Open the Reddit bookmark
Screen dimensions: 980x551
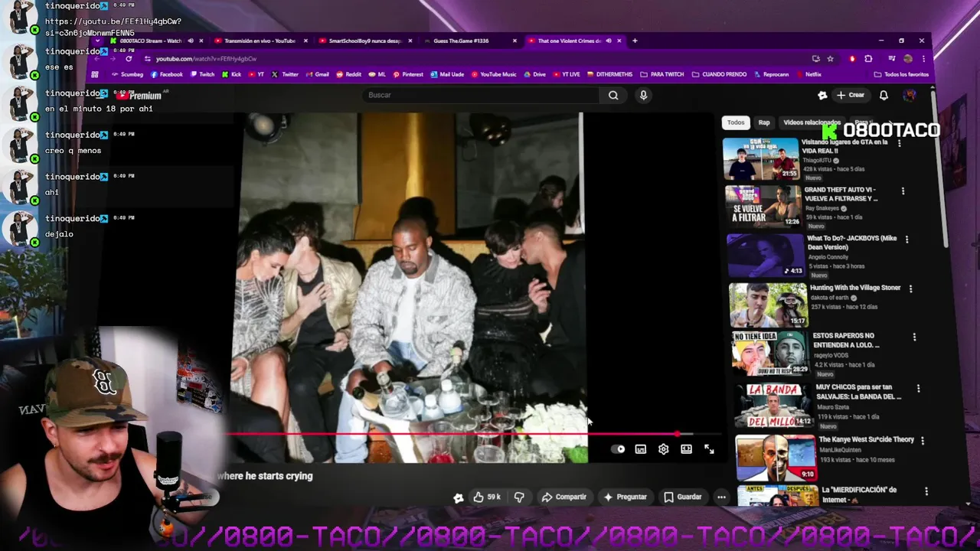tap(348, 74)
